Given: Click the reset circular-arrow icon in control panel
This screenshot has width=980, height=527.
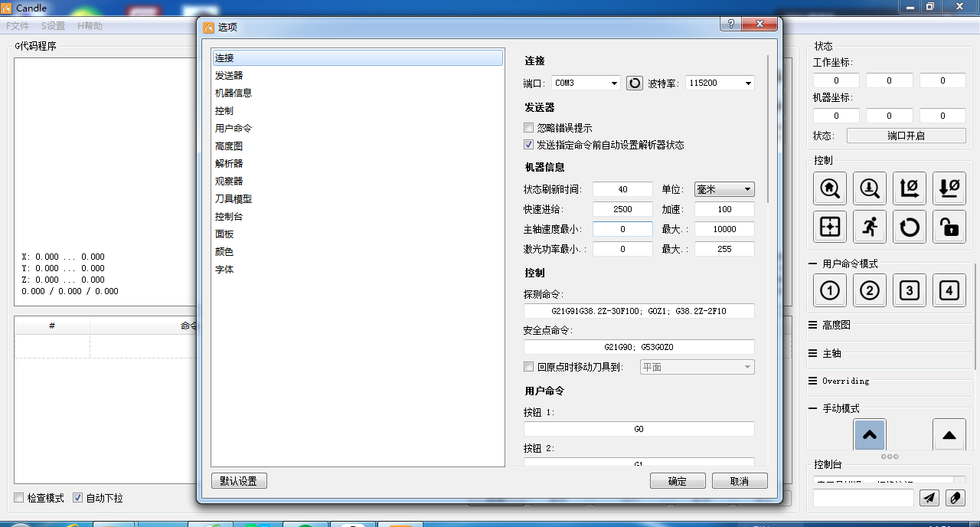Looking at the screenshot, I should coord(910,227).
